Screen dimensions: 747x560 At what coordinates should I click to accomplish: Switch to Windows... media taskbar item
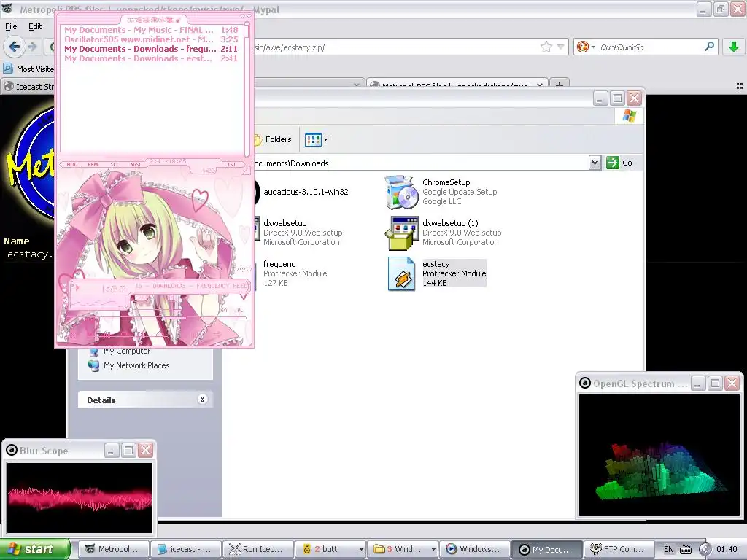(474, 549)
